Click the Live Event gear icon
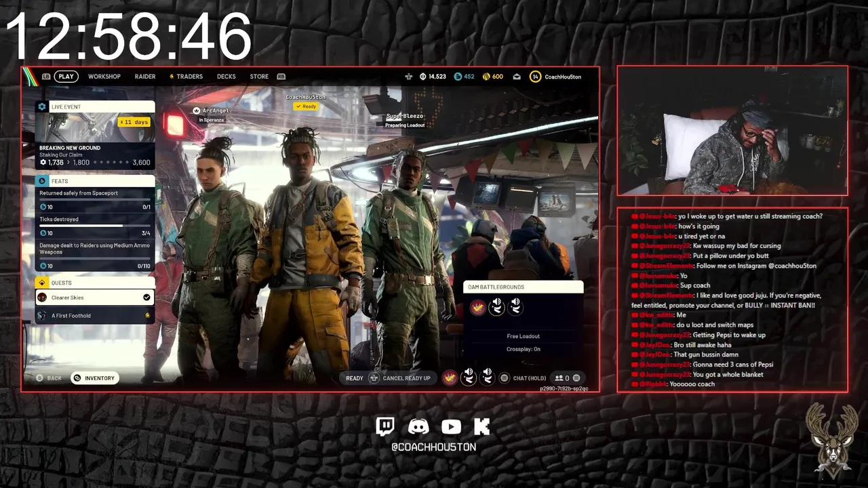Viewport: 868px width, 488px height. pyautogui.click(x=42, y=106)
